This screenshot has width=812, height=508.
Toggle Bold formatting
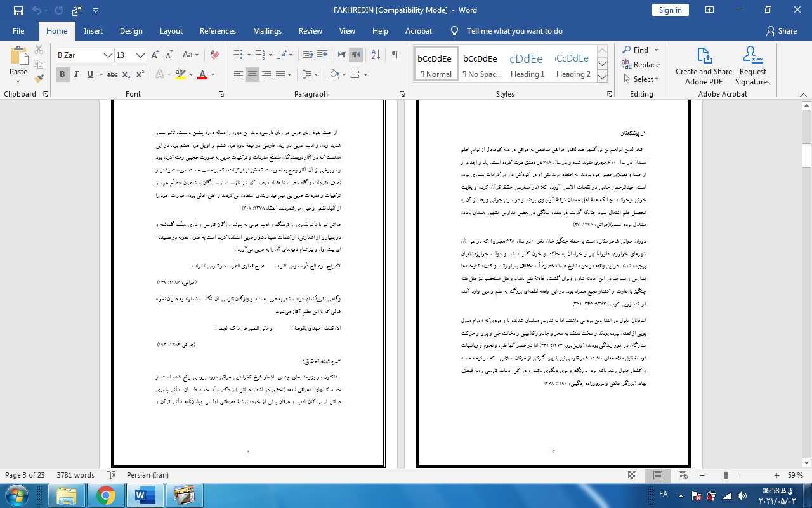pos(62,75)
